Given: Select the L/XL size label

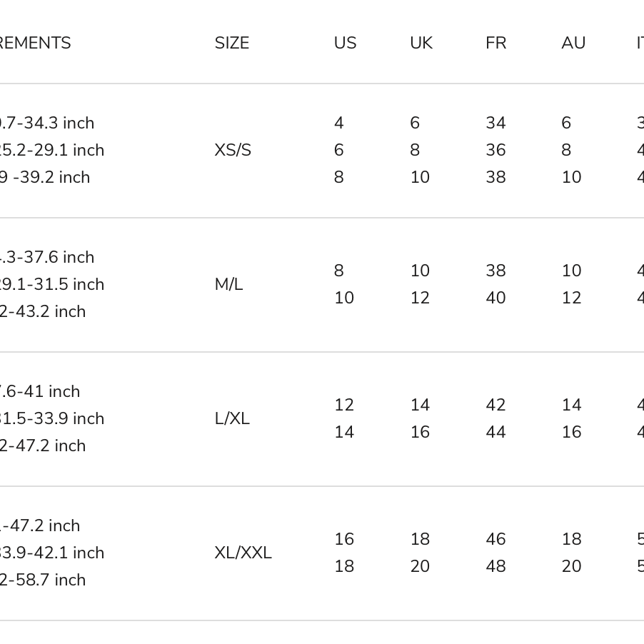Looking at the screenshot, I should coord(232,419).
